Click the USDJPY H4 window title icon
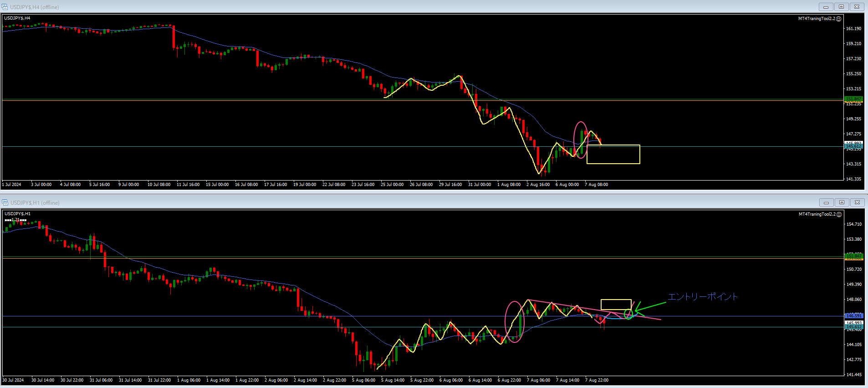868x388 pixels. (5, 7)
